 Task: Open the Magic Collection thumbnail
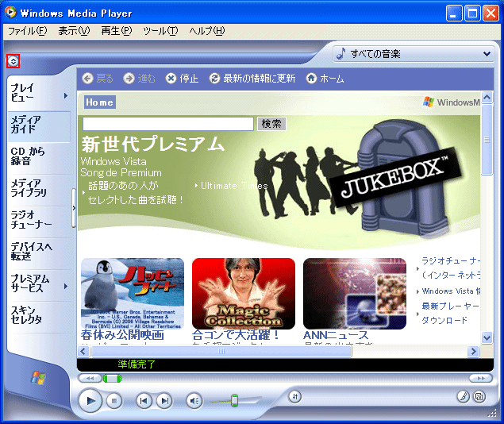click(244, 294)
